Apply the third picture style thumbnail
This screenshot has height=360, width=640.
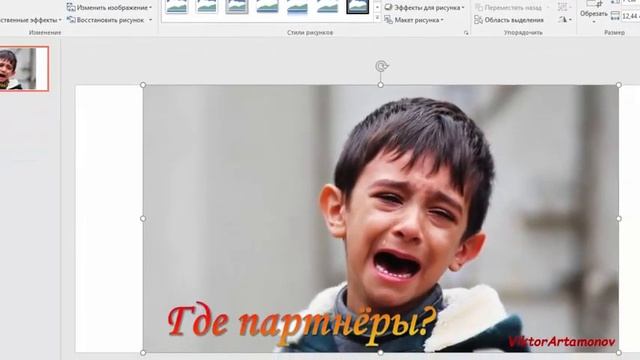click(237, 7)
